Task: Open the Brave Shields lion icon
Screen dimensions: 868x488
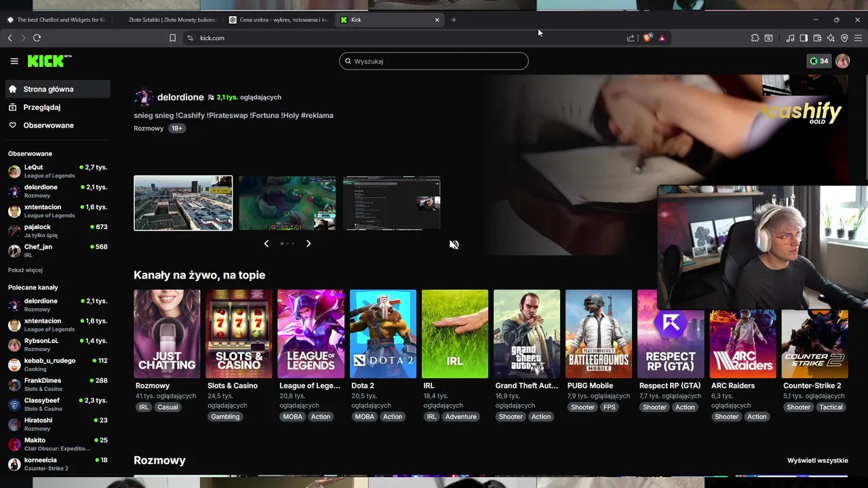Action: click(647, 38)
